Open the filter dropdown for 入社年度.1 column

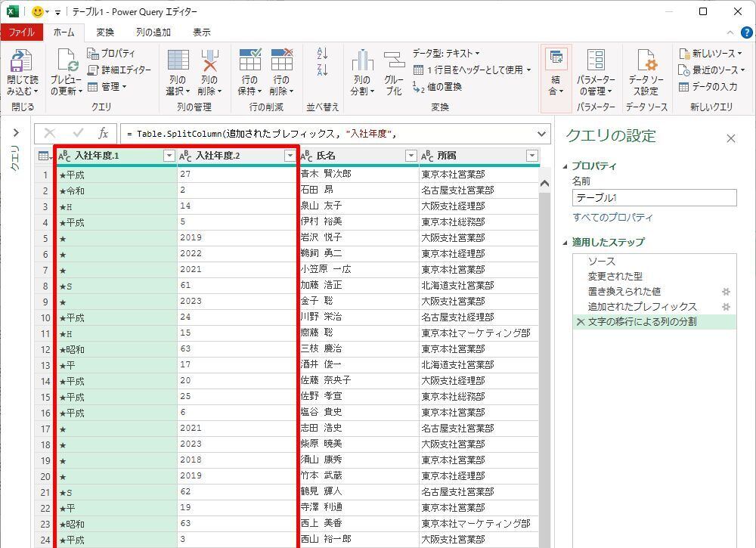click(x=169, y=156)
